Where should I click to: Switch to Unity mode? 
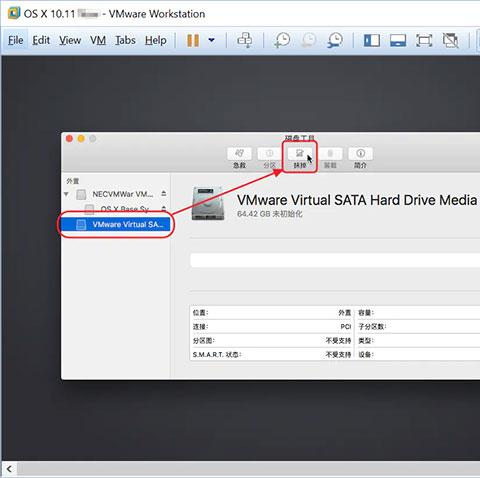450,40
